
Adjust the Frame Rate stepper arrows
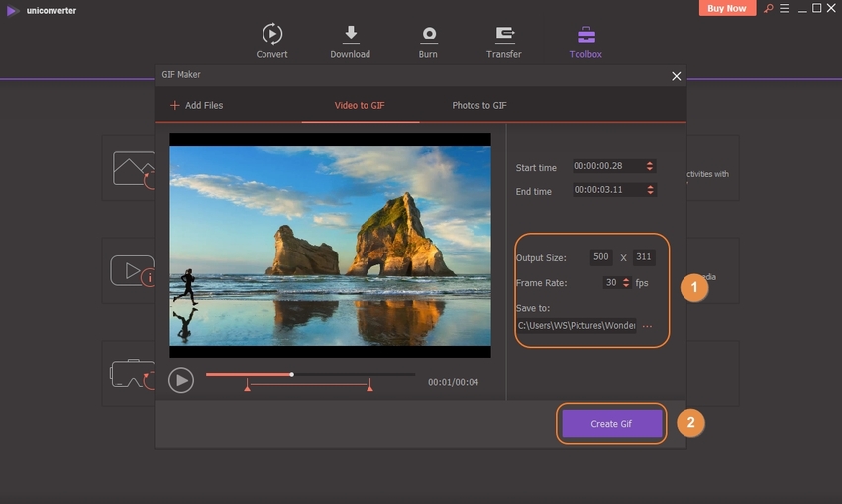(x=626, y=282)
